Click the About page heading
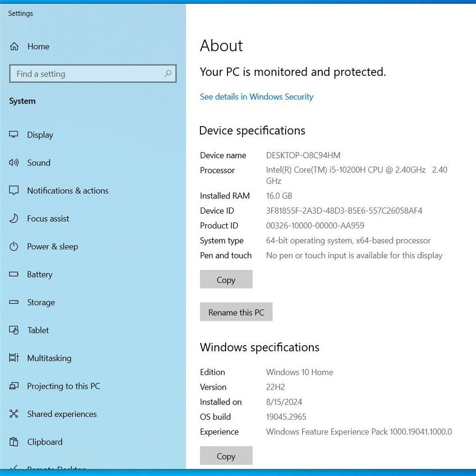 221,46
